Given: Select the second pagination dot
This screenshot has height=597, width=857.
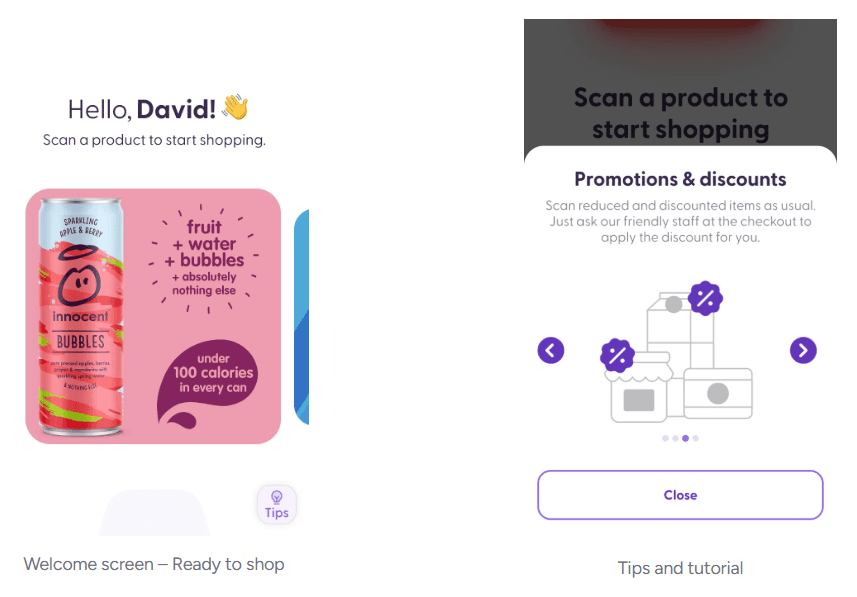Looking at the screenshot, I should tap(675, 438).
